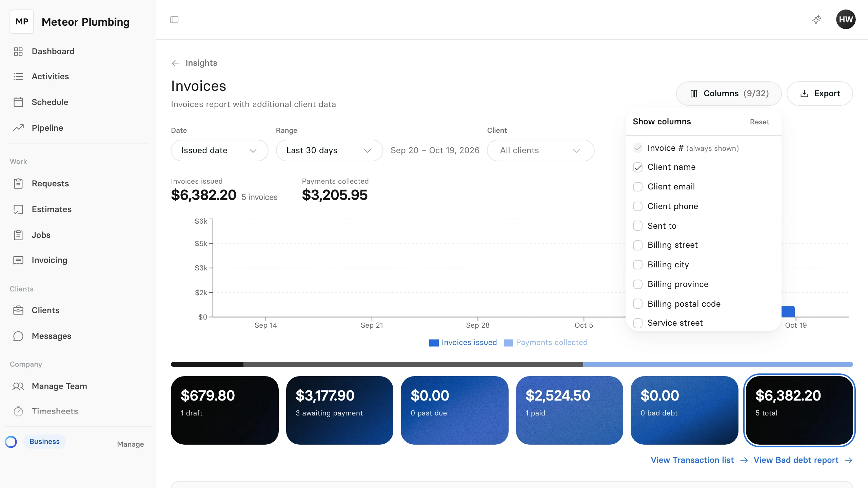The image size is (868, 488).
Task: Click the Export button
Action: point(820,94)
